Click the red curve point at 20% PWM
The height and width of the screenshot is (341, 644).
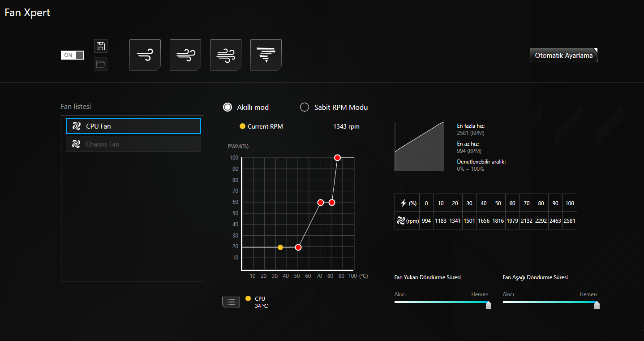point(298,247)
